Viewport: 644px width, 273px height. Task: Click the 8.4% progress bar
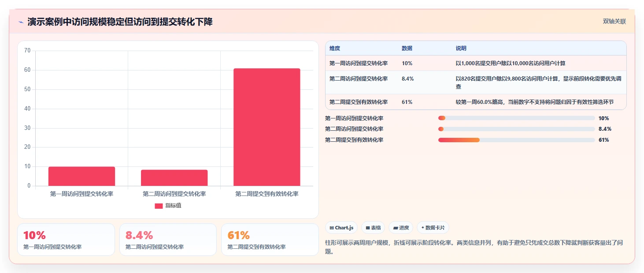[517, 129]
